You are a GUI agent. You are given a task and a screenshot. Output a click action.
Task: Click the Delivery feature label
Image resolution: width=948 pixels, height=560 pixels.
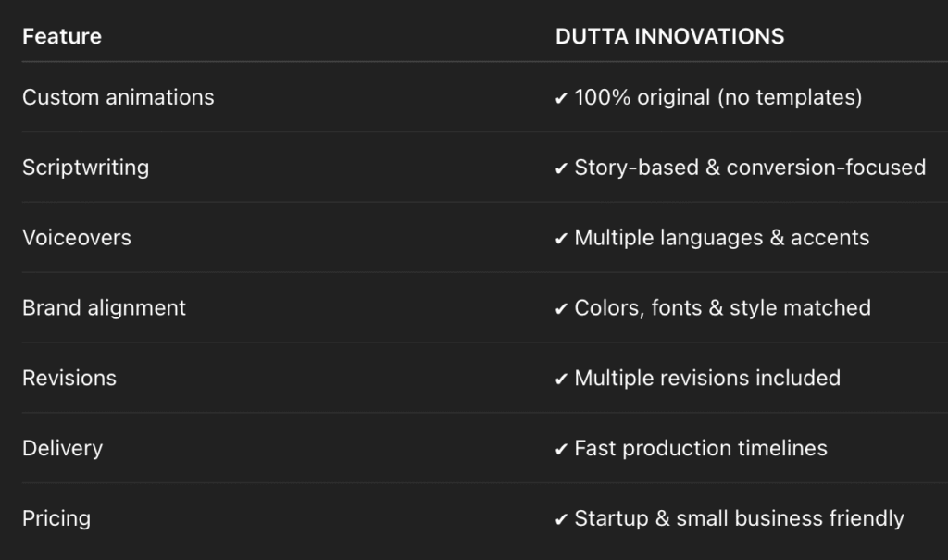pyautogui.click(x=62, y=449)
